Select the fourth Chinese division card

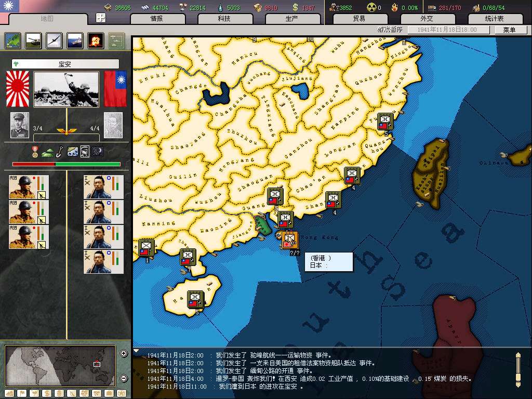tap(103, 262)
